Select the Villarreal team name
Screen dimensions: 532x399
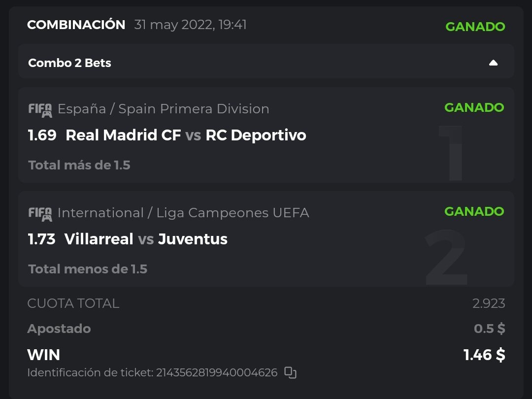pyautogui.click(x=99, y=239)
